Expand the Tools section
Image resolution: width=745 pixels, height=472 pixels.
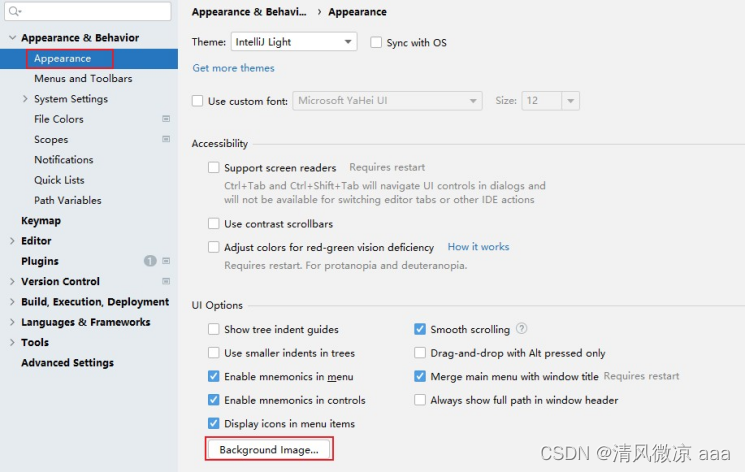point(12,342)
